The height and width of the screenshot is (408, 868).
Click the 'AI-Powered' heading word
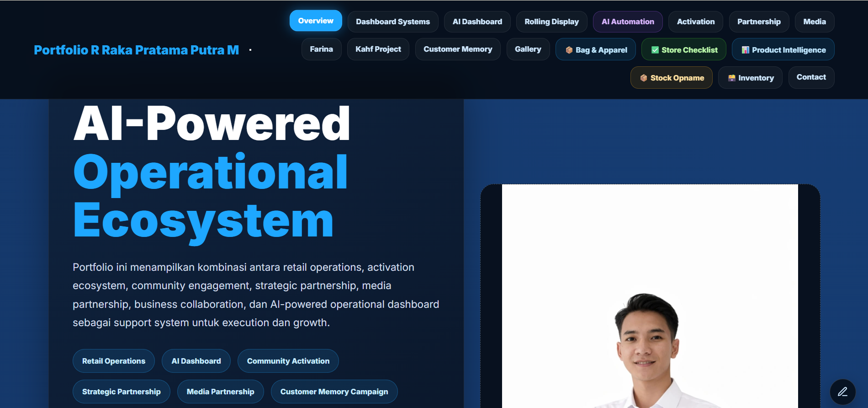pos(212,123)
